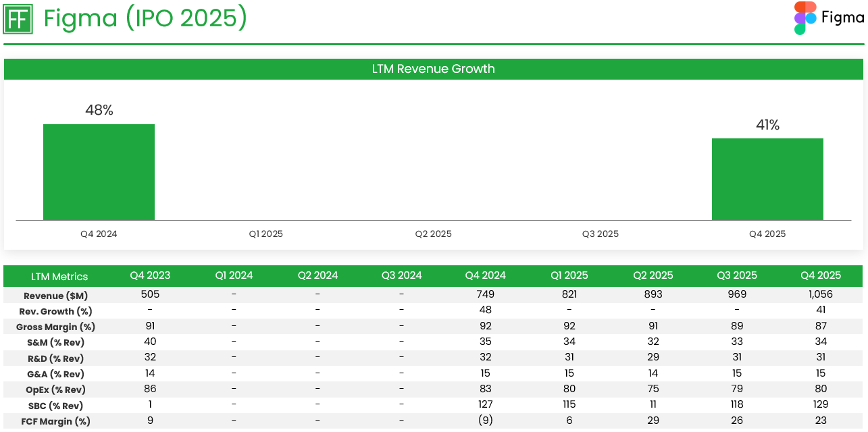Click the Q4 2025 FCF Margin value 23
Image resolution: width=868 pixels, height=432 pixels.
(821, 420)
